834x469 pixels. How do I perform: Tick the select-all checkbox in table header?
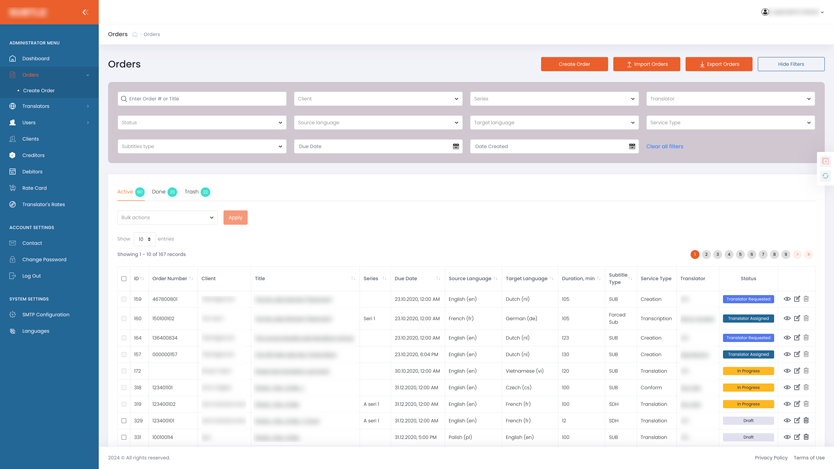(124, 279)
